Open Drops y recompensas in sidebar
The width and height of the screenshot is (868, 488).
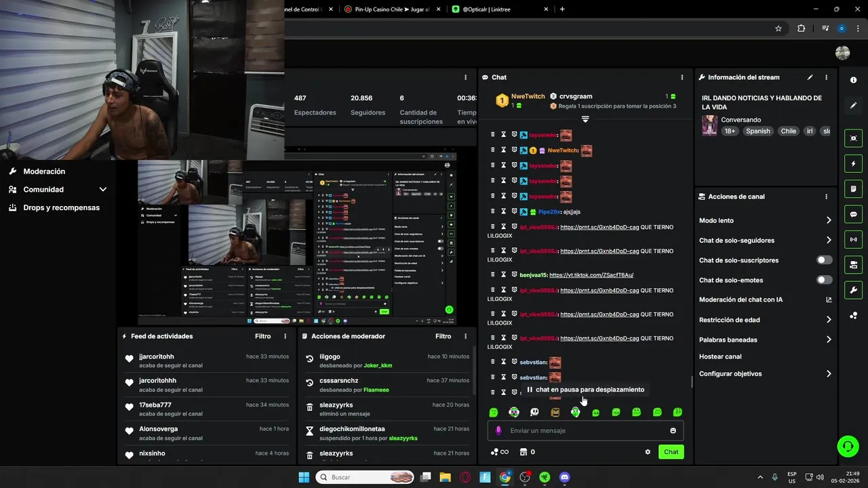(61, 207)
